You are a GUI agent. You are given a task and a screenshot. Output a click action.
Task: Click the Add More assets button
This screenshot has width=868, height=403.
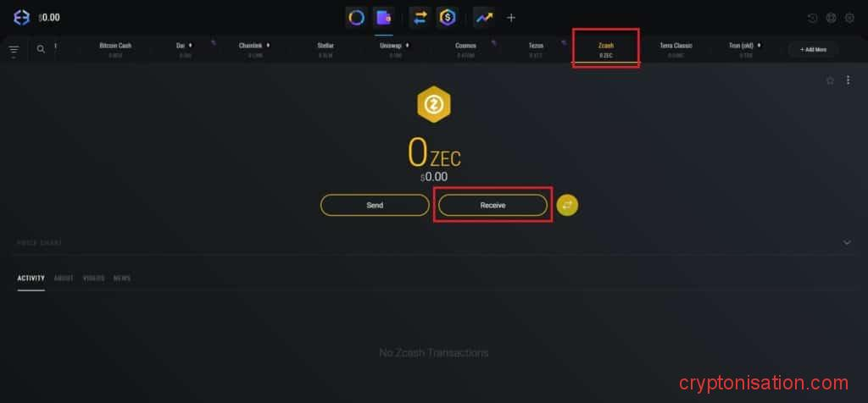813,49
